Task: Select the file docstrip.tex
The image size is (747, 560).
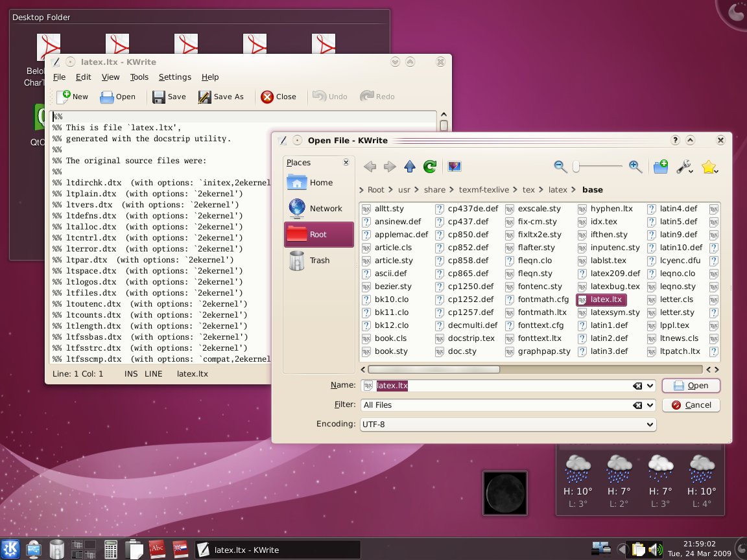Action: 465,338
